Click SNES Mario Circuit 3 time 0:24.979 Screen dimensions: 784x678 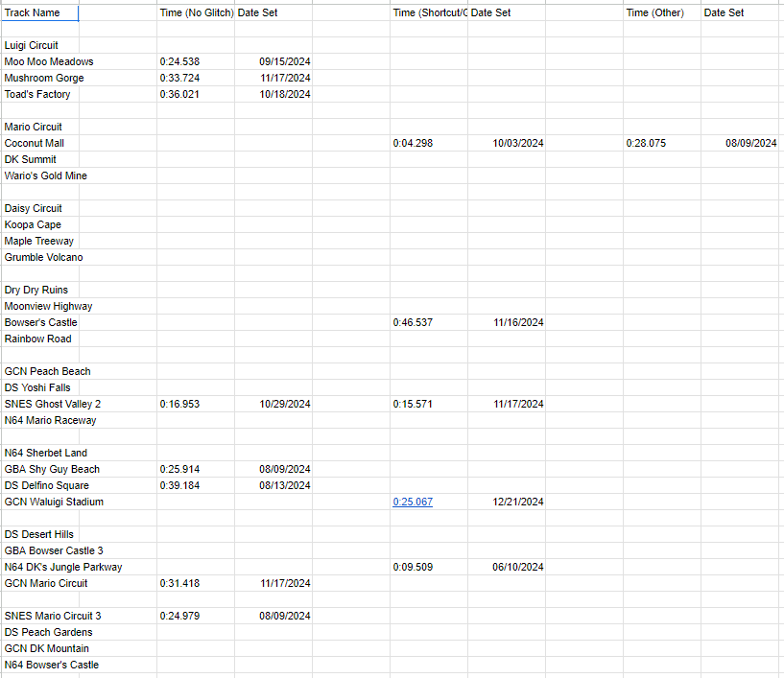tap(196, 616)
